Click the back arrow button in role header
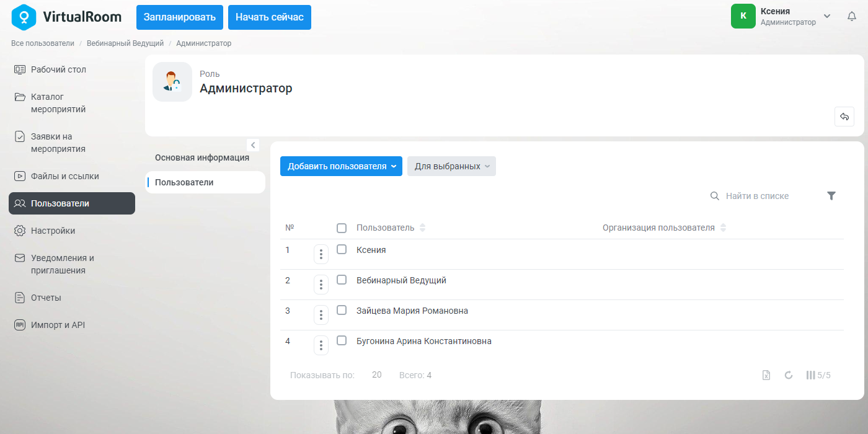Image resolution: width=868 pixels, height=434 pixels. click(844, 117)
